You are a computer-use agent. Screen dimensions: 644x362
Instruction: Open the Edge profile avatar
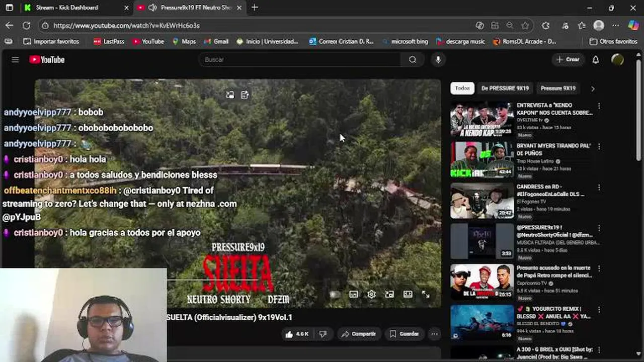[599, 25]
